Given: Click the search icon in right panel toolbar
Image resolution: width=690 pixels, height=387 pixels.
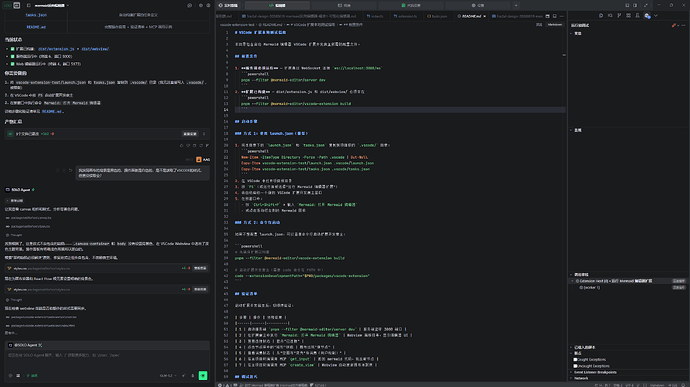Looking at the screenshot, I should pyautogui.click(x=610, y=15).
